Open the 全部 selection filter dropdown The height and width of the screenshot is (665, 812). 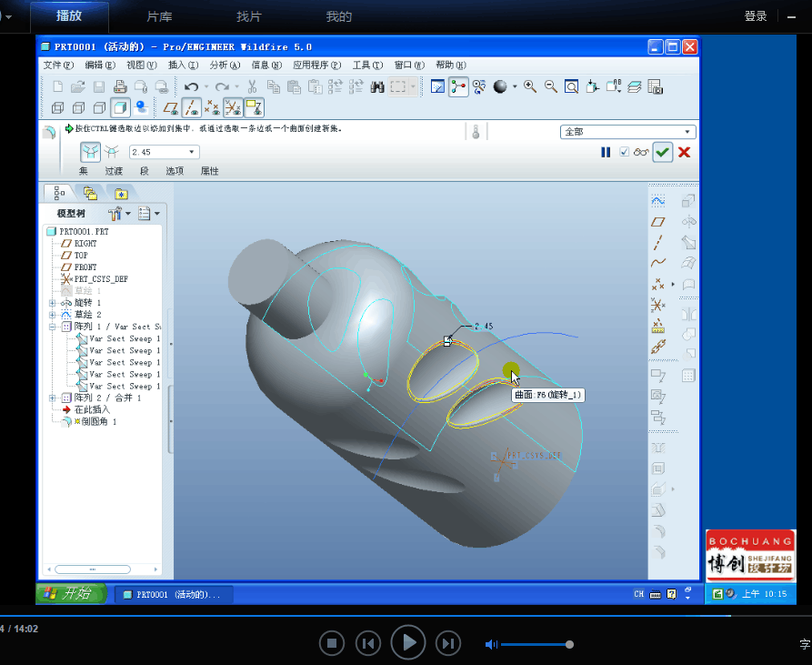(687, 132)
